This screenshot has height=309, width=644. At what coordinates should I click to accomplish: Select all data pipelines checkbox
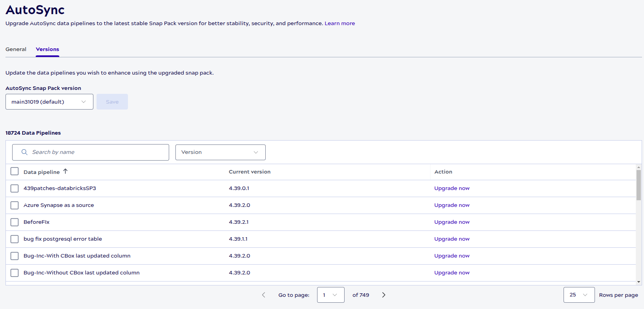[15, 172]
